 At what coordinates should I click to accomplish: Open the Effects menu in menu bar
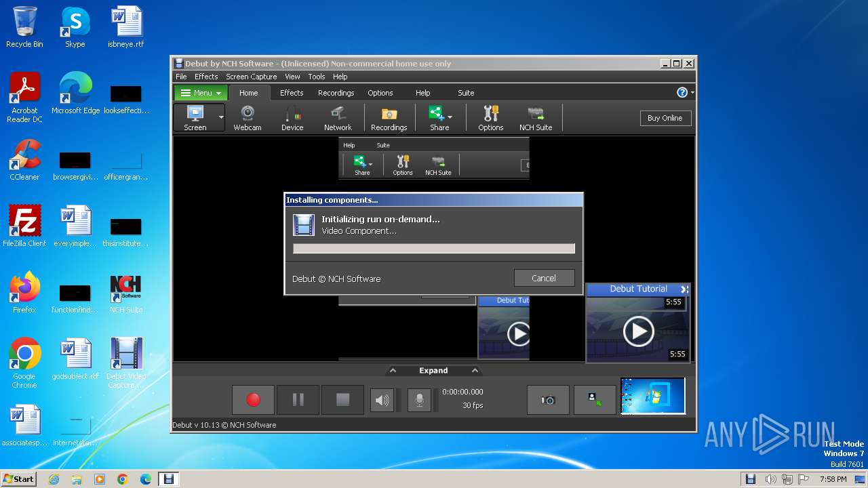point(206,77)
